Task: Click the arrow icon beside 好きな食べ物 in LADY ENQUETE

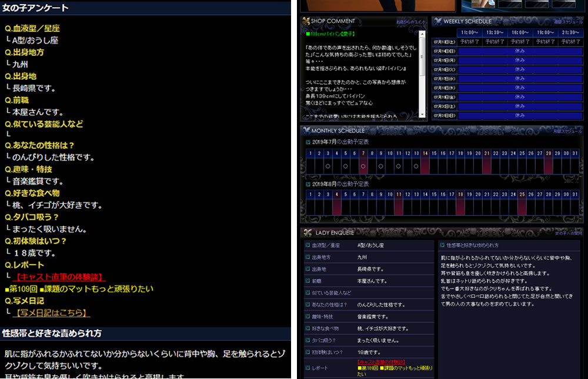Action: [x=308, y=328]
